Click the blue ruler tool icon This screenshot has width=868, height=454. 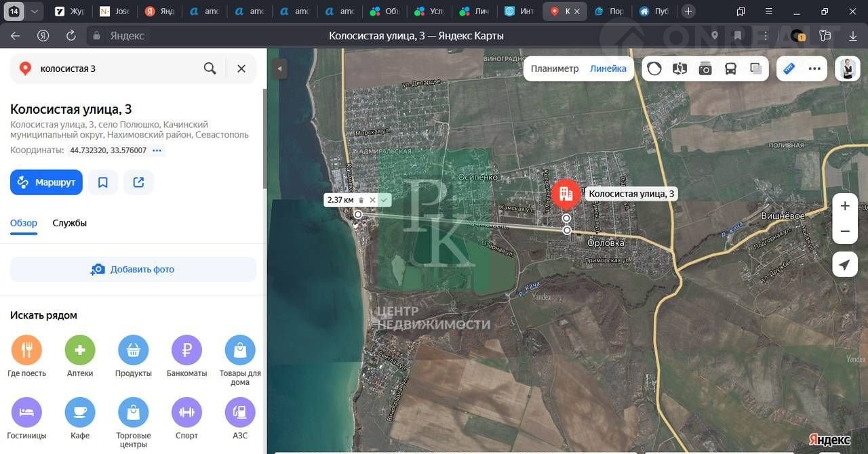tap(789, 68)
